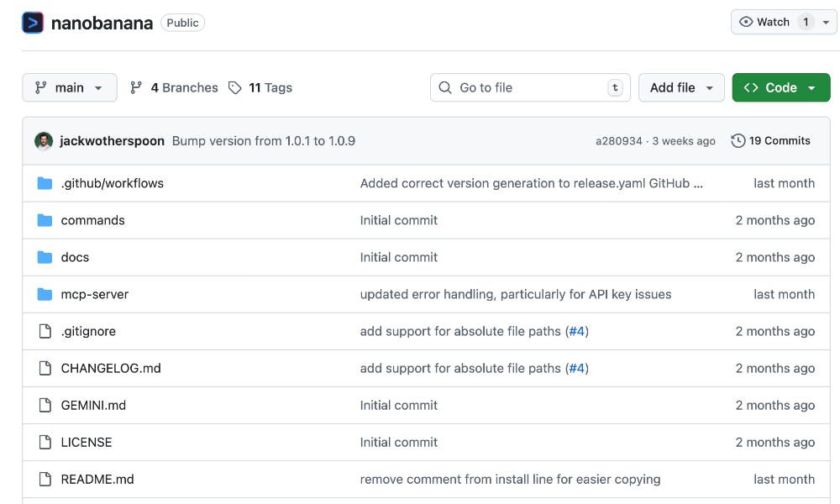
Task: Click the Public visibility badge
Action: [x=182, y=23]
